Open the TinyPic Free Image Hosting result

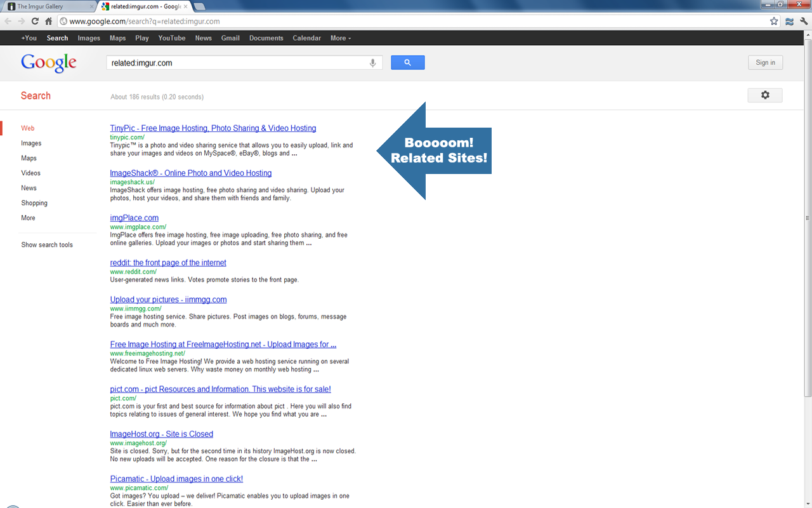(213, 128)
